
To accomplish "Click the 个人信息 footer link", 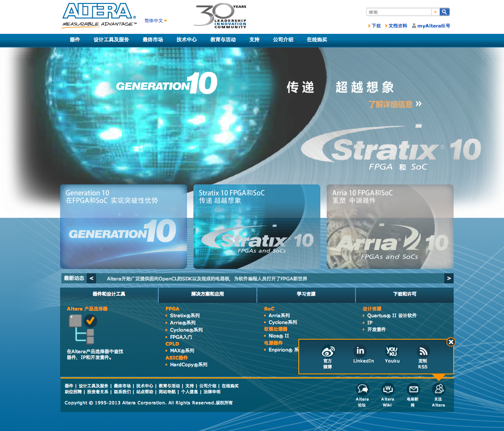I will pyautogui.click(x=190, y=392).
